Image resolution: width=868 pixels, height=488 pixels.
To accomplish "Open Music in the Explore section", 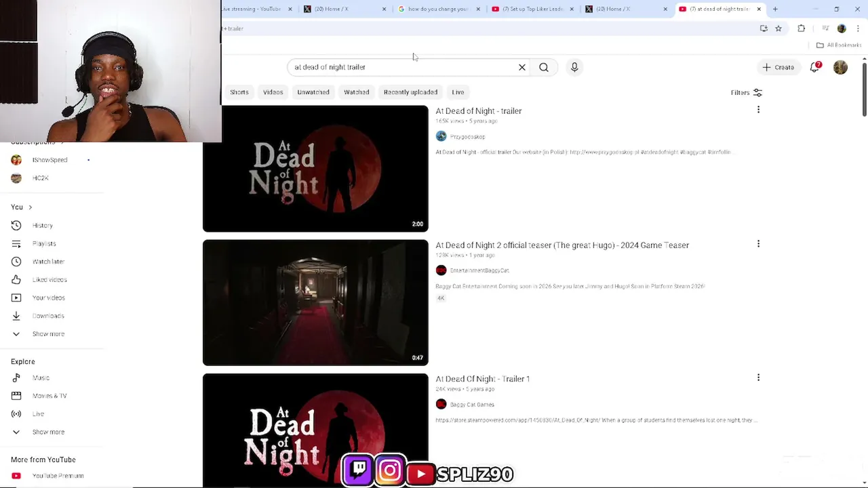I will click(41, 378).
